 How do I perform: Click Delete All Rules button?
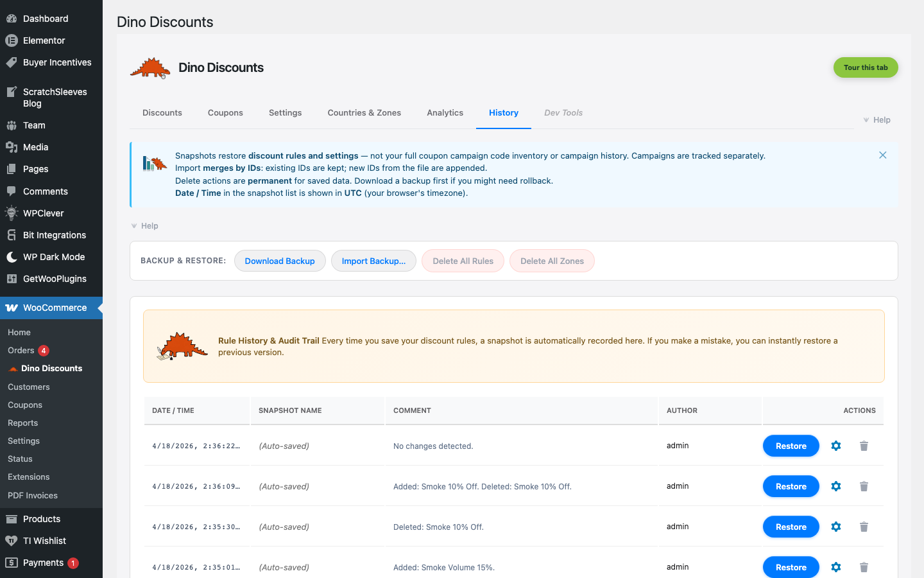point(463,261)
